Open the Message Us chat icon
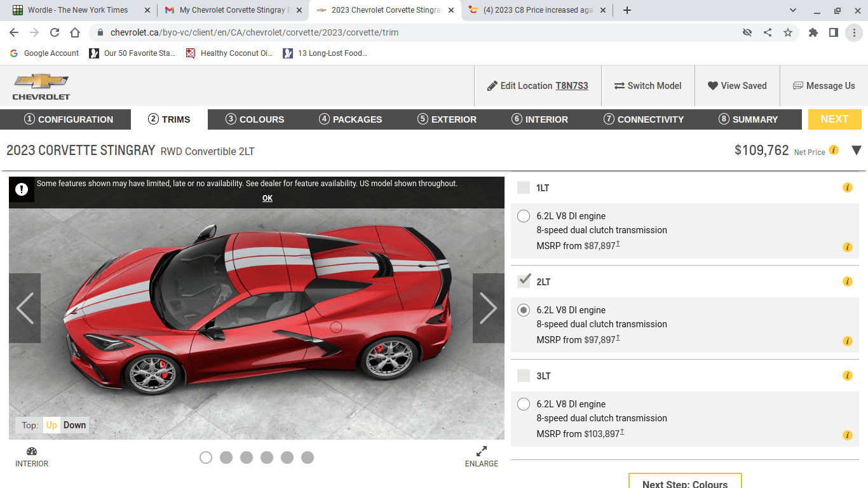 pos(797,85)
